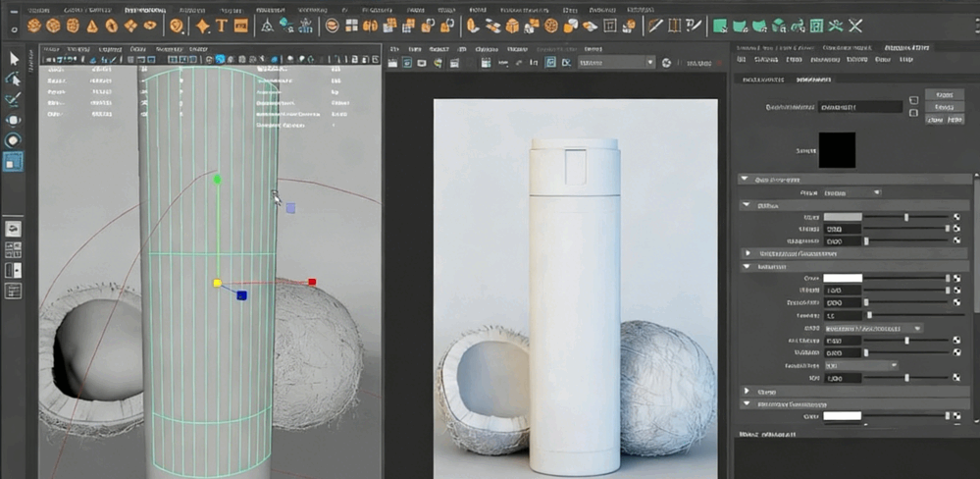This screenshot has height=479, width=980.
Task: Click the material name input field
Action: click(858, 106)
